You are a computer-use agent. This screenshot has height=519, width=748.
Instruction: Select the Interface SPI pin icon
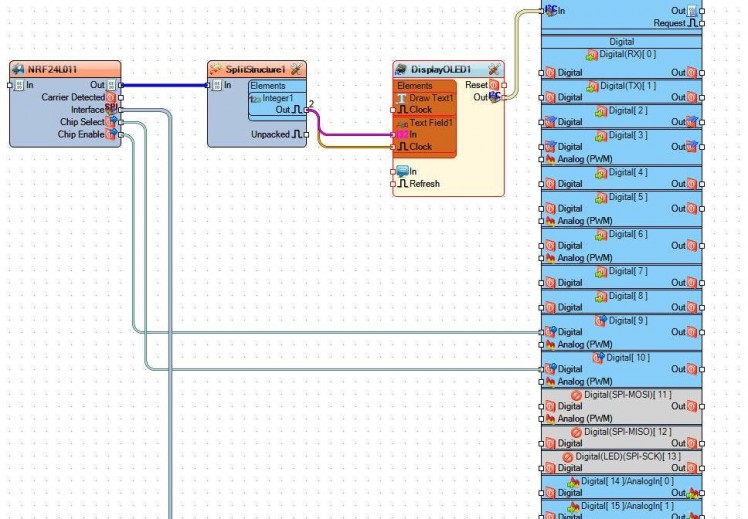(111, 109)
